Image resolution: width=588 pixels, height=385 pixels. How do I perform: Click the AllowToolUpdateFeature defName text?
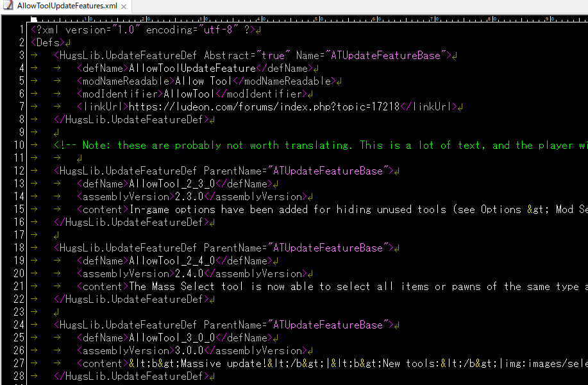tap(192, 68)
